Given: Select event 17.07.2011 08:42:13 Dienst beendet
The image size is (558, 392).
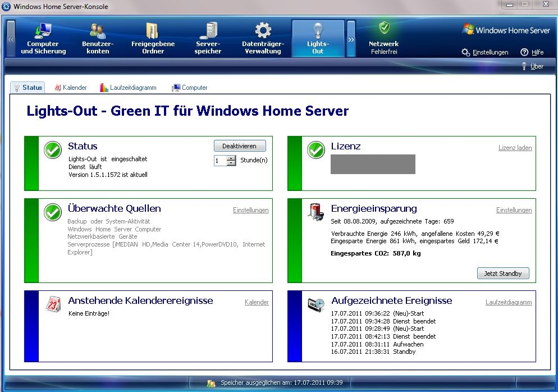Looking at the screenshot, I should click(x=383, y=336).
